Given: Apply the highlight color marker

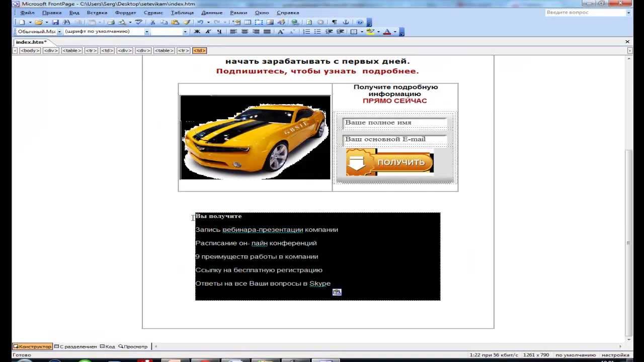Looking at the screenshot, I should click(370, 32).
